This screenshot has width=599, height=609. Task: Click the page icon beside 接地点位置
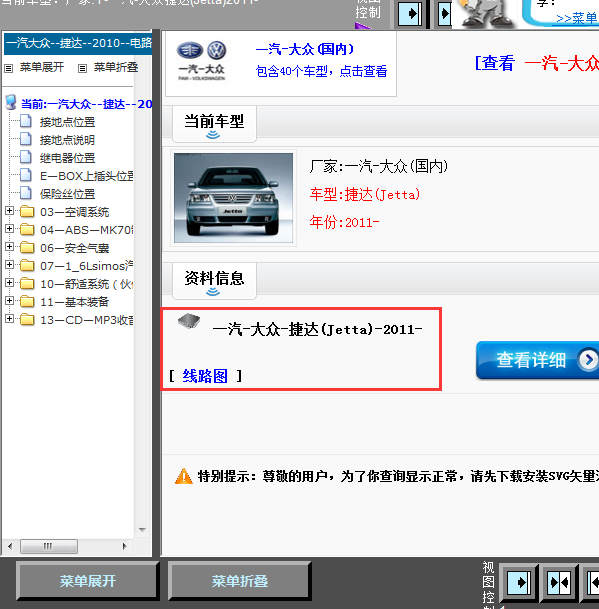point(26,121)
